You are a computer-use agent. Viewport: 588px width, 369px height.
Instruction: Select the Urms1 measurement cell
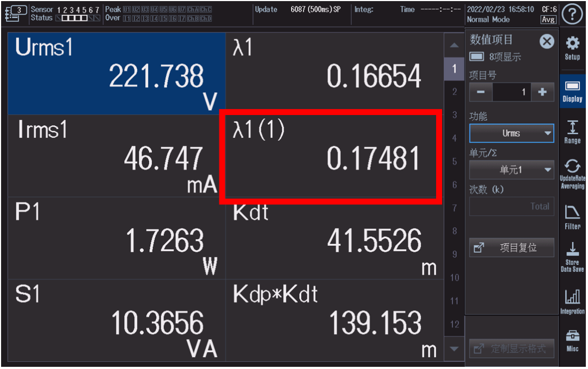click(117, 74)
